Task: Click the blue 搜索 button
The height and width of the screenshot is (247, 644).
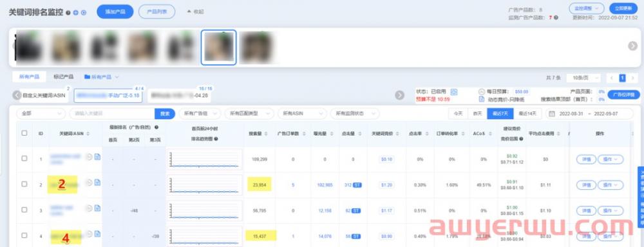Action: (x=165, y=114)
